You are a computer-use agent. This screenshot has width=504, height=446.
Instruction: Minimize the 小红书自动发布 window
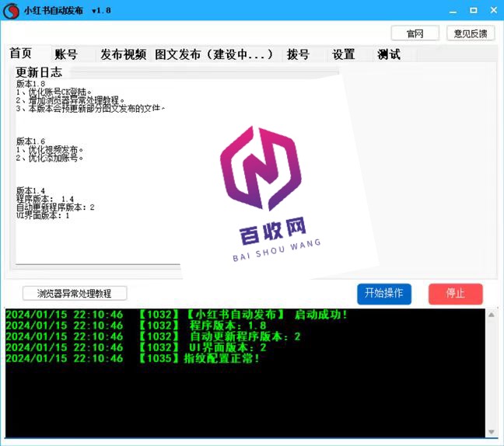[453, 11]
